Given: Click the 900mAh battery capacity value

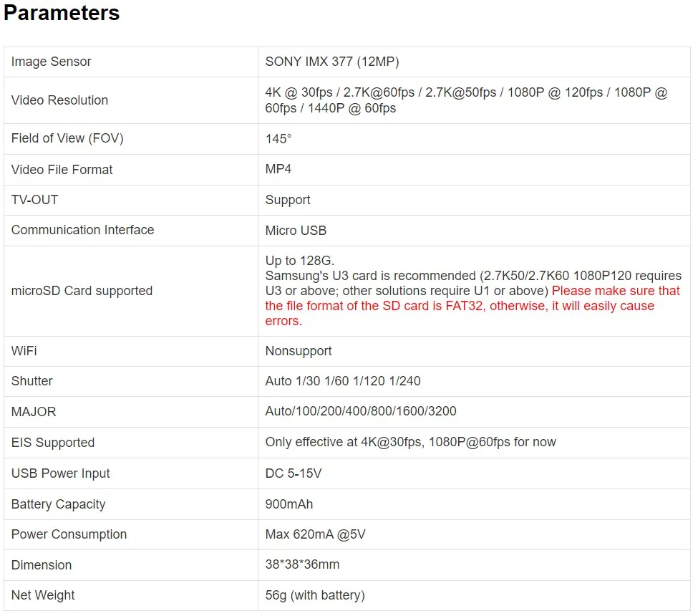Looking at the screenshot, I should pos(289,504).
